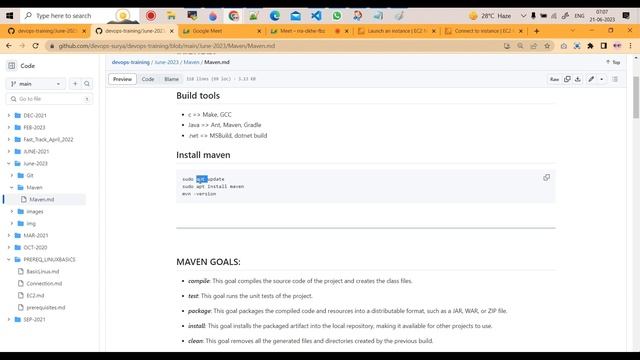Expand the MAR-2021 folder
This screenshot has height=360, width=640.
click(x=9, y=236)
